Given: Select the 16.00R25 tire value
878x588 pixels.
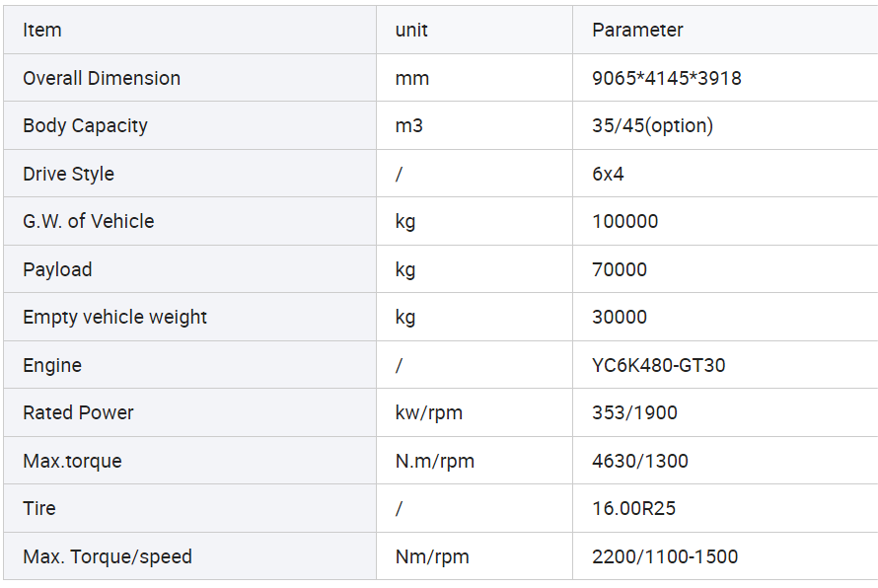Looking at the screenshot, I should point(634,508).
